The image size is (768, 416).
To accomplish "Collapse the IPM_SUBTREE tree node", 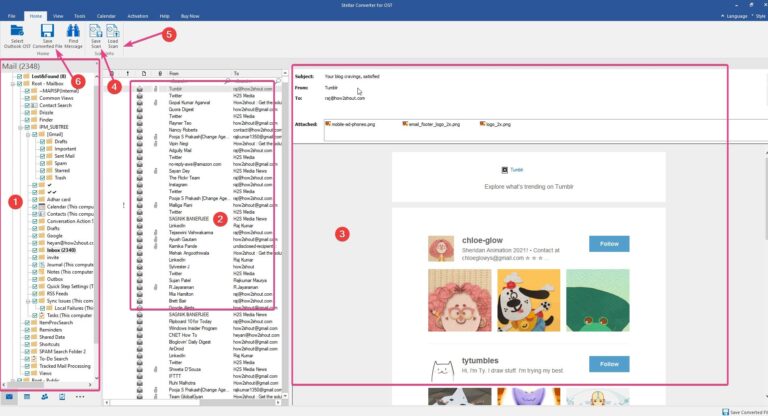I will (21, 127).
